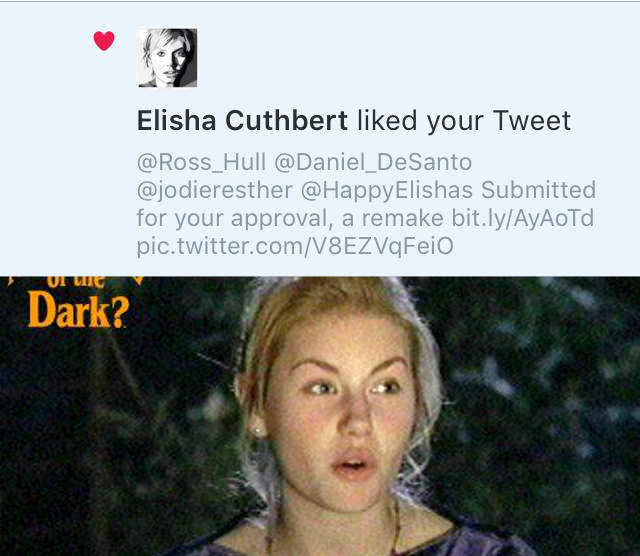
Task: Open the Elisha Cuthbert profile name
Action: coord(242,121)
